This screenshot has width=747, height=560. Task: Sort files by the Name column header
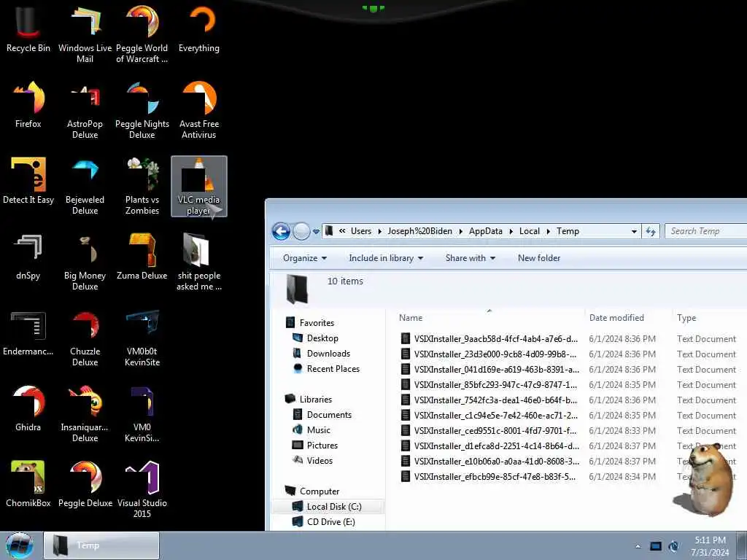[489, 318]
